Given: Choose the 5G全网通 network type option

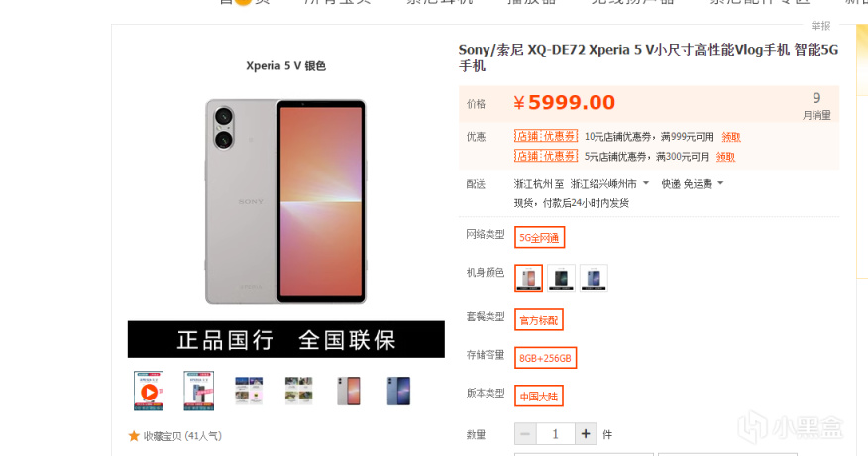Looking at the screenshot, I should [x=539, y=237].
